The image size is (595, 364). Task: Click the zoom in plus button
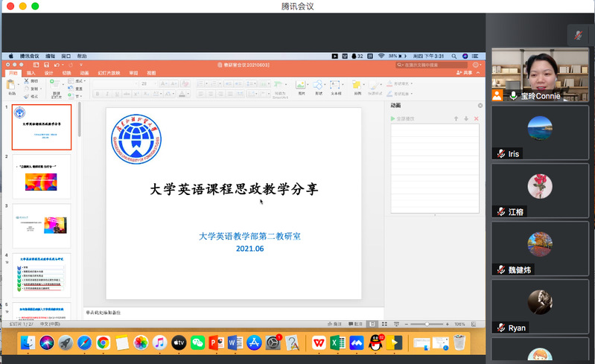coord(448,325)
